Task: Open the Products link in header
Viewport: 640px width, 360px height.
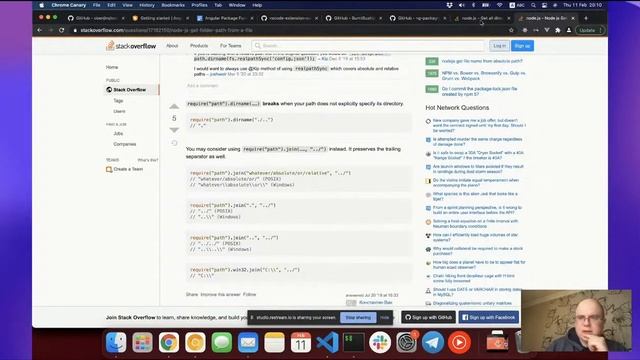Action: tap(199, 46)
